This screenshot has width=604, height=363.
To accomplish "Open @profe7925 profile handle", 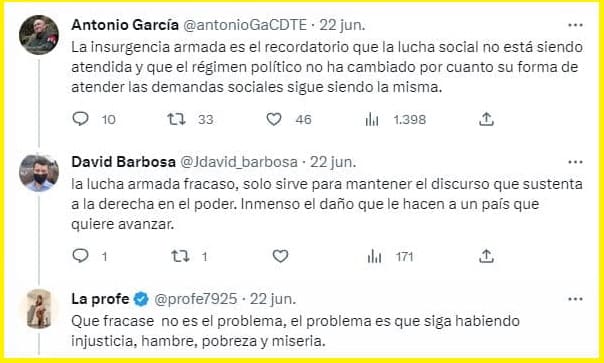I will (196, 299).
